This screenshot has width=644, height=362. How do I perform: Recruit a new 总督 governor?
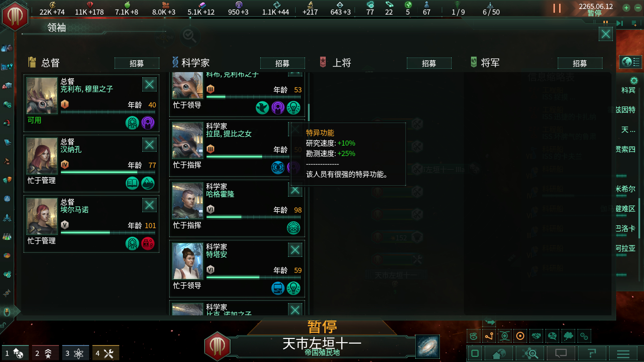[x=137, y=63]
